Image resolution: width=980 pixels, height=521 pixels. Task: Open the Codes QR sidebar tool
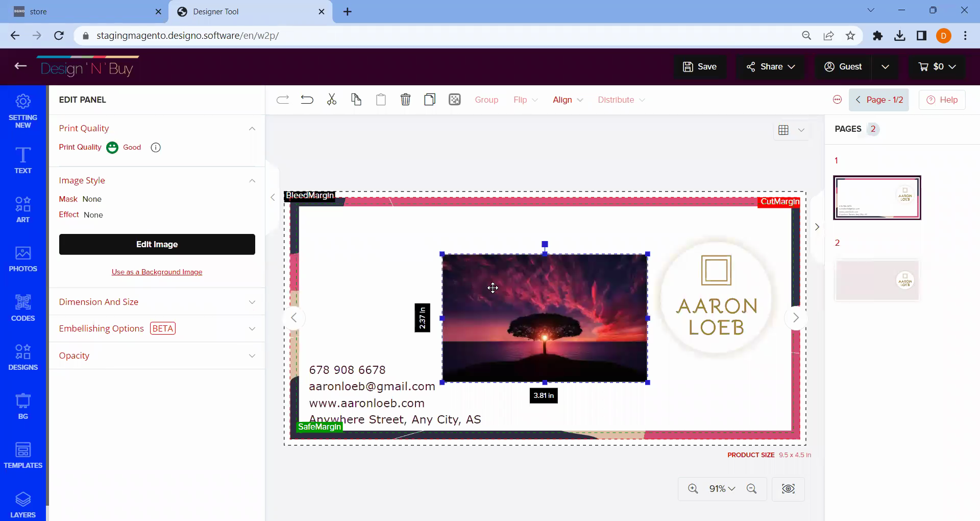[x=23, y=308]
